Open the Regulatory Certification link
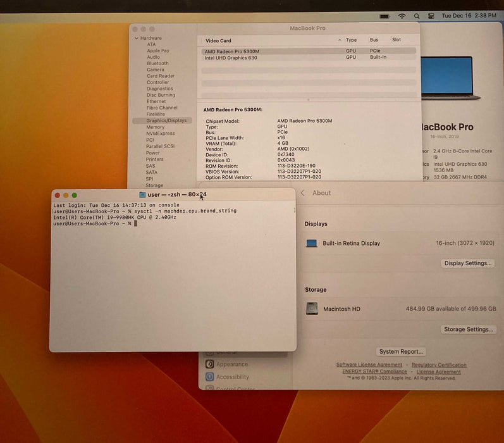Viewport: 504px width, 443px height. click(x=439, y=365)
